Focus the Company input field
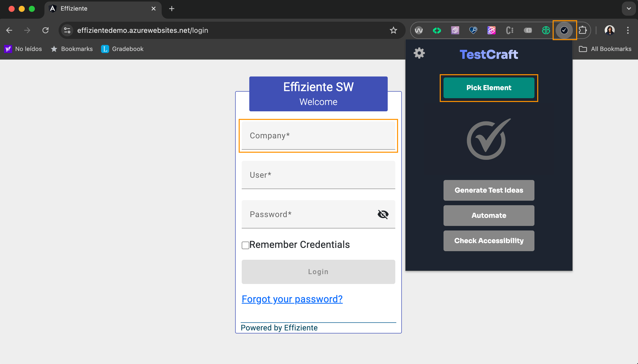The height and width of the screenshot is (364, 638). coord(318,136)
